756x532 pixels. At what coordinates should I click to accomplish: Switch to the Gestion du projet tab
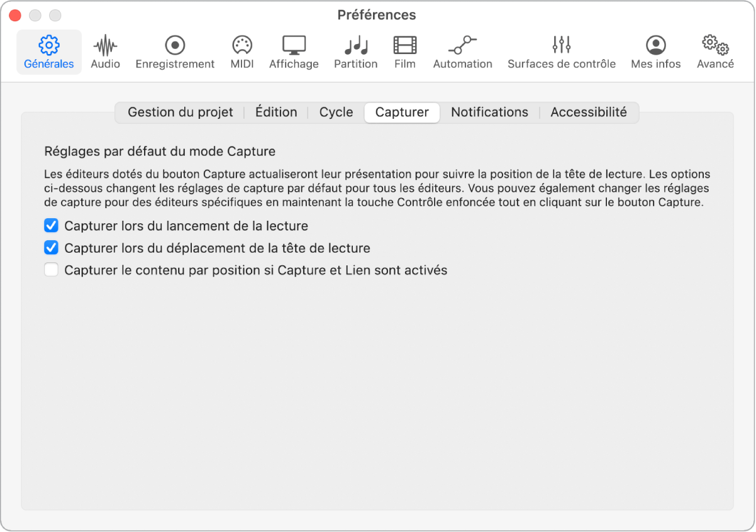tap(181, 113)
